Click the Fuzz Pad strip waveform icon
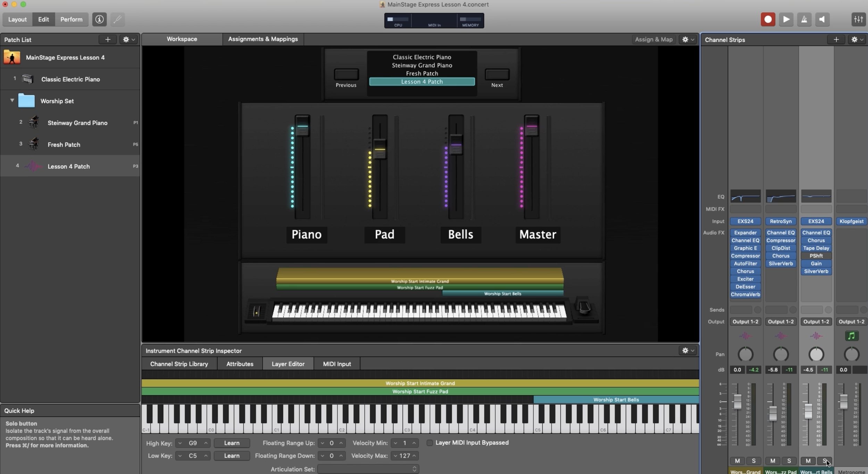This screenshot has width=868, height=474. tap(781, 336)
